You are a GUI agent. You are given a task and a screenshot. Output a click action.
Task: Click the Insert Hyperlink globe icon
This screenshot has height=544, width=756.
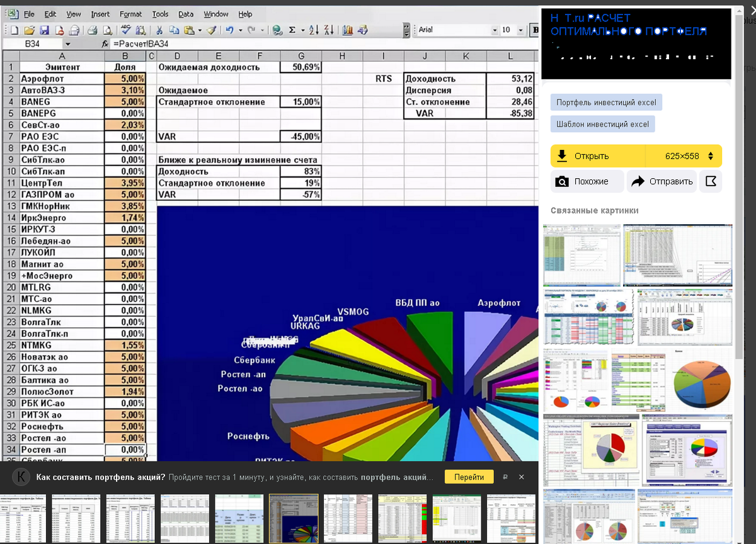coord(277,30)
